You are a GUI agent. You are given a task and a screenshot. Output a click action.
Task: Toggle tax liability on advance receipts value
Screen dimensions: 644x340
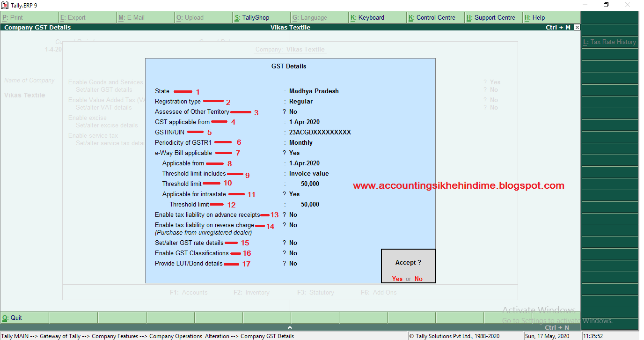coord(293,214)
